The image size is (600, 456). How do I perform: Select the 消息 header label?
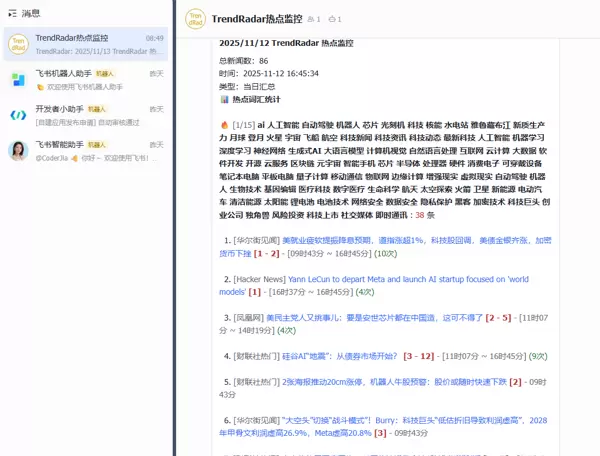point(31,13)
